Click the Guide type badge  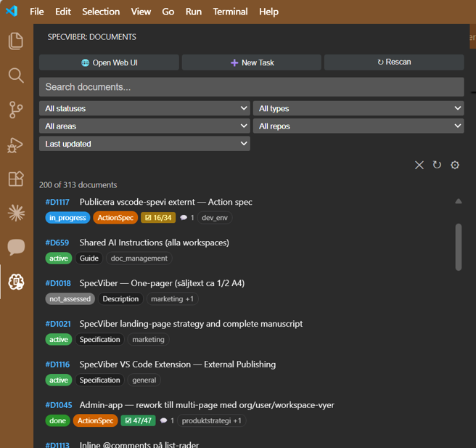[x=89, y=258]
